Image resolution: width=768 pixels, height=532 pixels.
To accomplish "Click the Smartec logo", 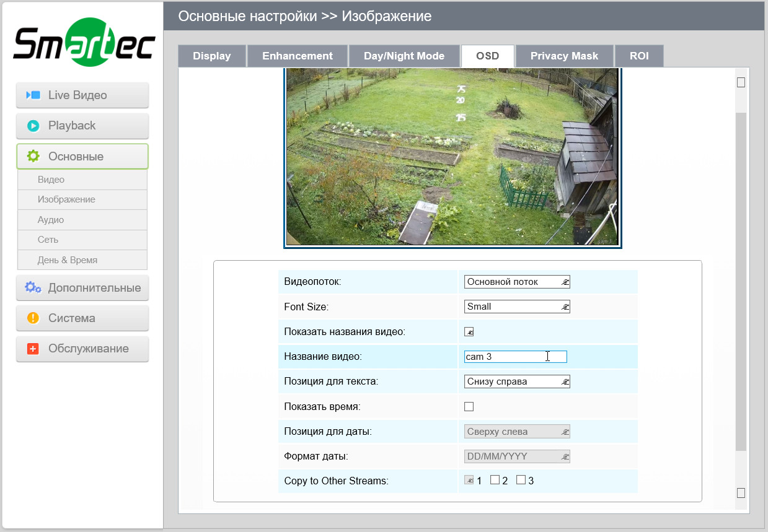I will point(84,40).
